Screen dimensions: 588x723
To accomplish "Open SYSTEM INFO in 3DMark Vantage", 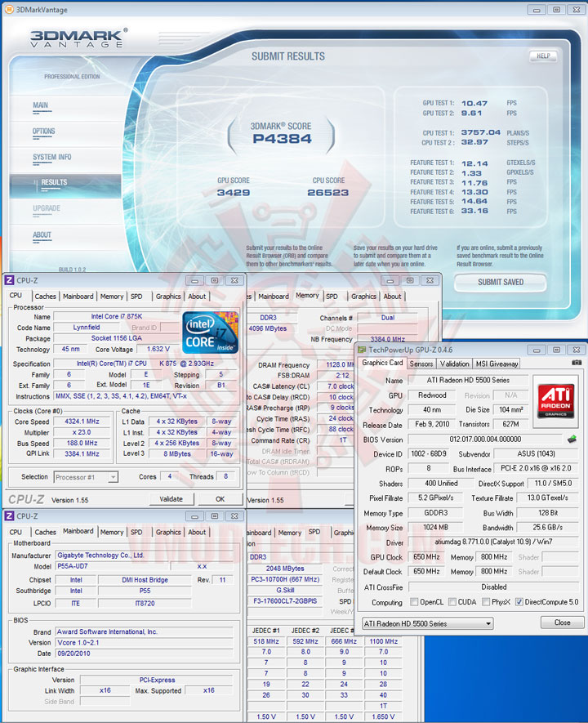I will 51,157.
